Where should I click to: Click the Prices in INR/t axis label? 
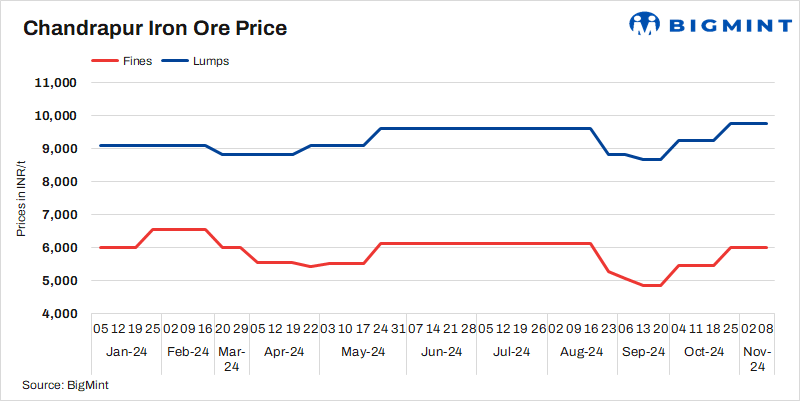(x=21, y=198)
